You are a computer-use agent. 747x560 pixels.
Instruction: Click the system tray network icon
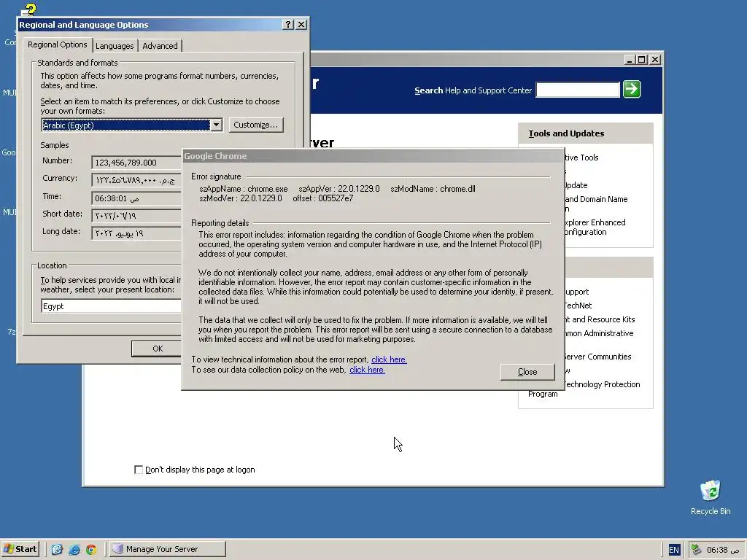(696, 550)
